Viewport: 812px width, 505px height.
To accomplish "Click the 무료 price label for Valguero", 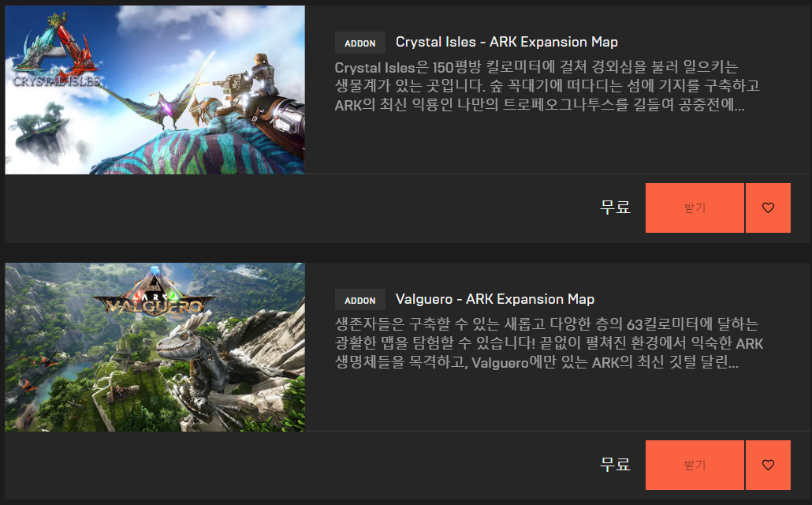I will [x=615, y=465].
